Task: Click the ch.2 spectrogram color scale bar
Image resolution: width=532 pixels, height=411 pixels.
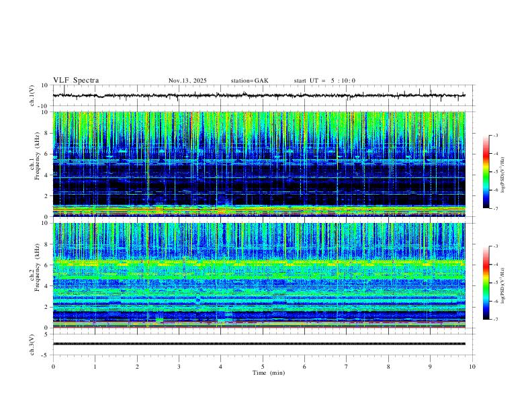Action: (486, 283)
